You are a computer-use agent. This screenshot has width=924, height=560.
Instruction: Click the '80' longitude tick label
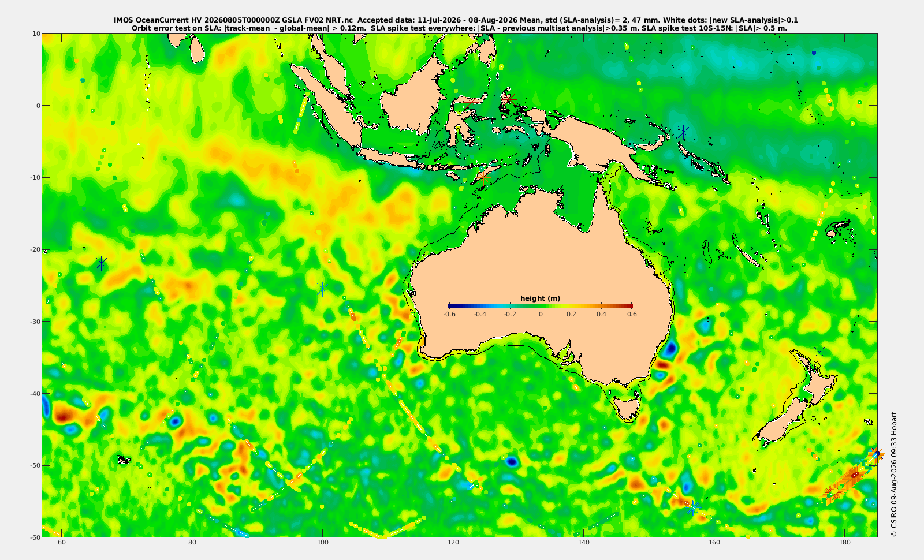point(192,543)
